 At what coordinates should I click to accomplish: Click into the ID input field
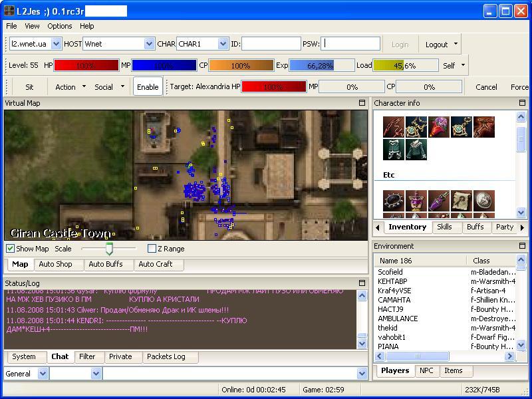(271, 44)
